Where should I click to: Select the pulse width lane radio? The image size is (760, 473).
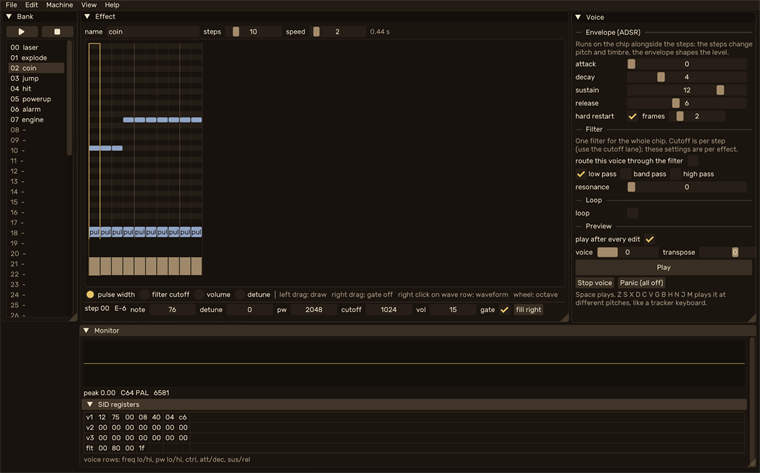click(x=90, y=294)
